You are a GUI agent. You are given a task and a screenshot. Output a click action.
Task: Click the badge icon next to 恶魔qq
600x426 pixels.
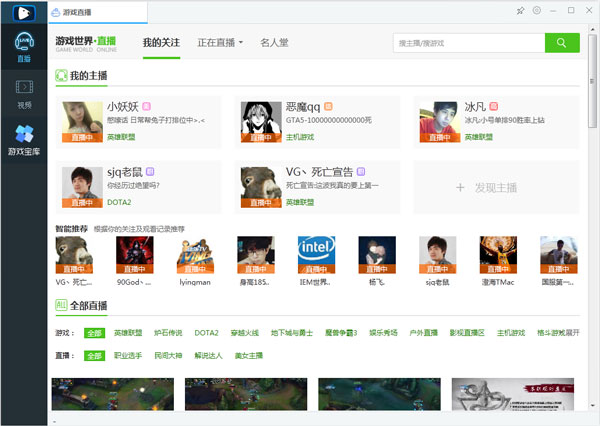pyautogui.click(x=328, y=106)
